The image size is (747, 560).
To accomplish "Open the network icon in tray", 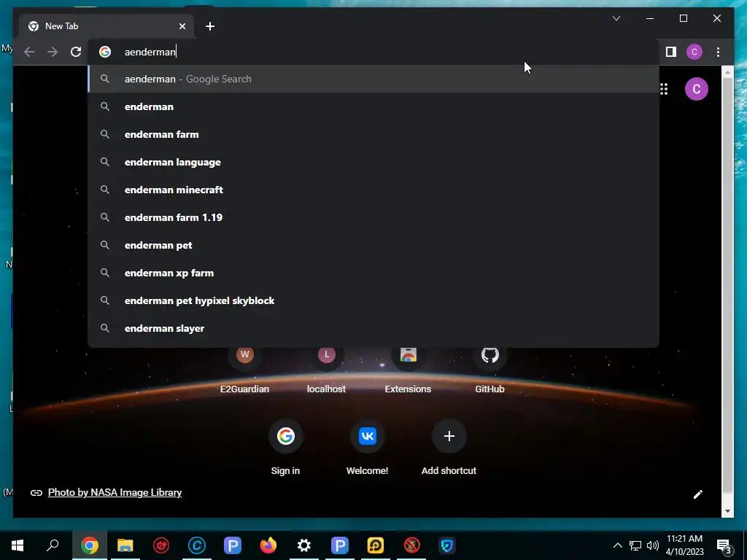I will point(635,545).
